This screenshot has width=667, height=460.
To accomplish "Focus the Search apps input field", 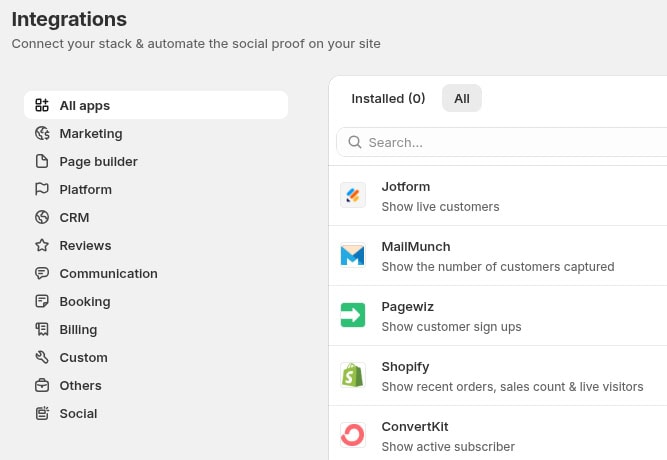I will 510,142.
